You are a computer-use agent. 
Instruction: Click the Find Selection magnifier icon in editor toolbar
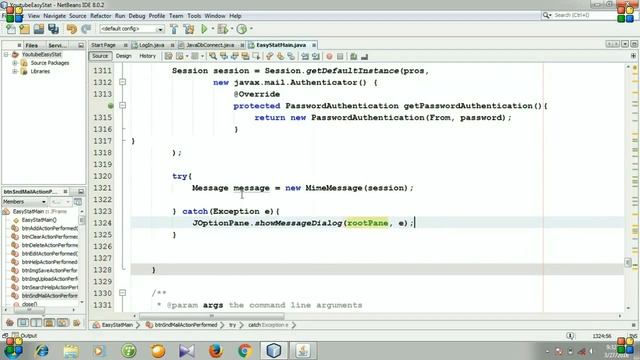tap(213, 56)
